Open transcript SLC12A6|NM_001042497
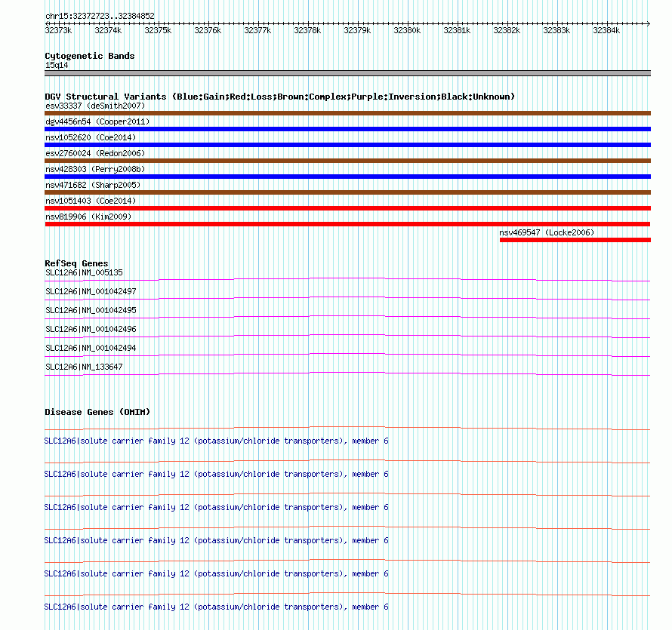Viewport: 672px width, 630px height. 91,291
